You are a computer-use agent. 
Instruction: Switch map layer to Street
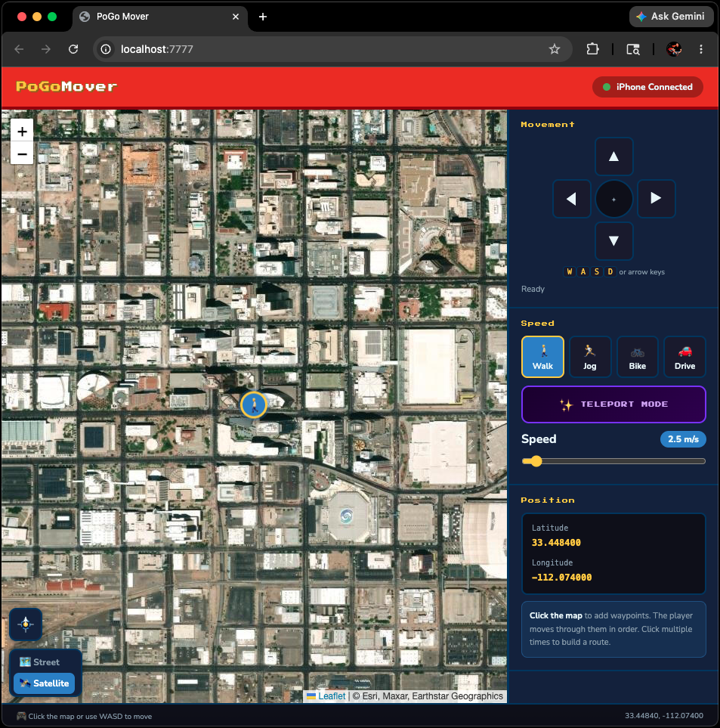(x=45, y=662)
